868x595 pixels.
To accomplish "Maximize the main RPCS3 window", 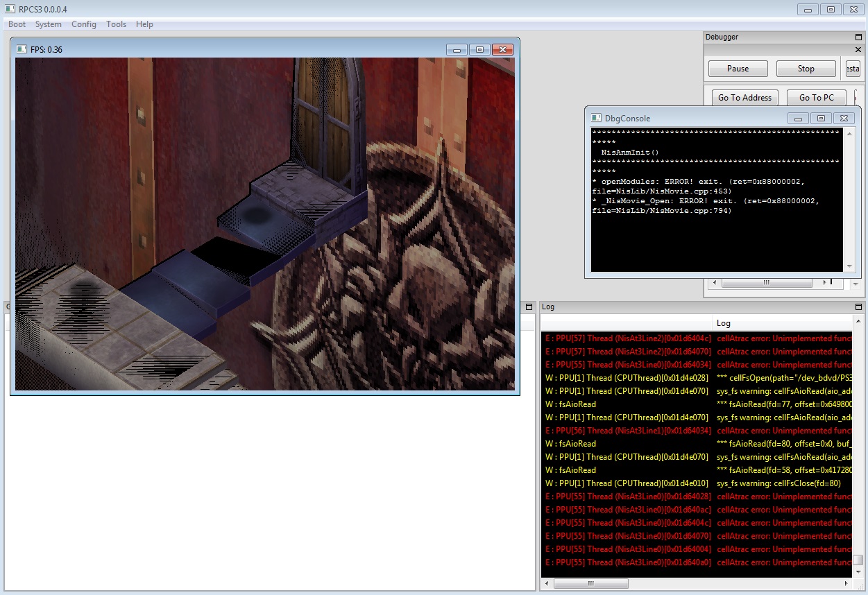I will tap(831, 10).
